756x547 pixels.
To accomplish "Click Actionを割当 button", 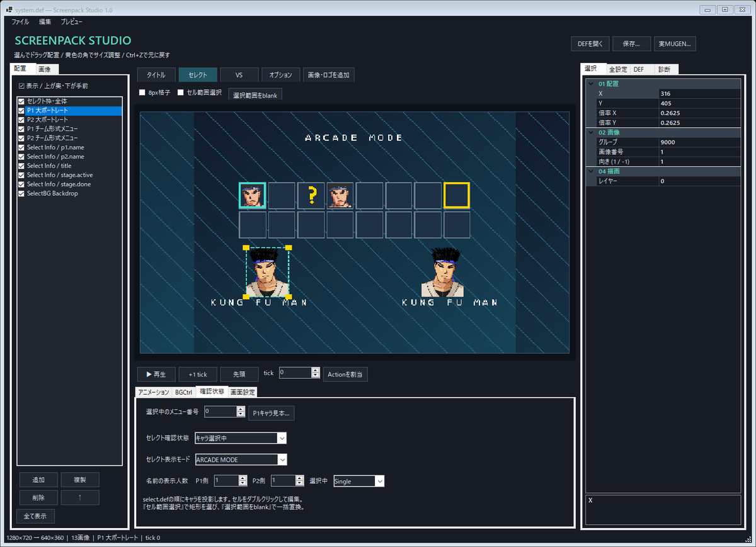I will 345,374.
